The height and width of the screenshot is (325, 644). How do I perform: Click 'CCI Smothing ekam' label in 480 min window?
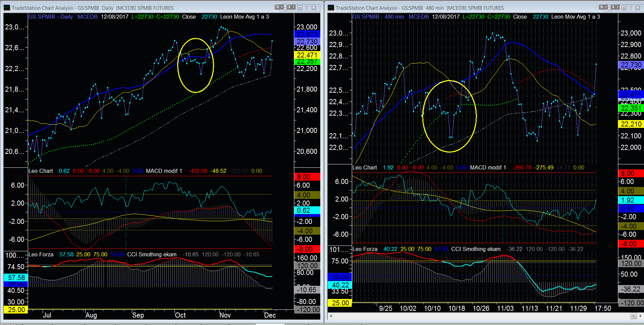476,249
